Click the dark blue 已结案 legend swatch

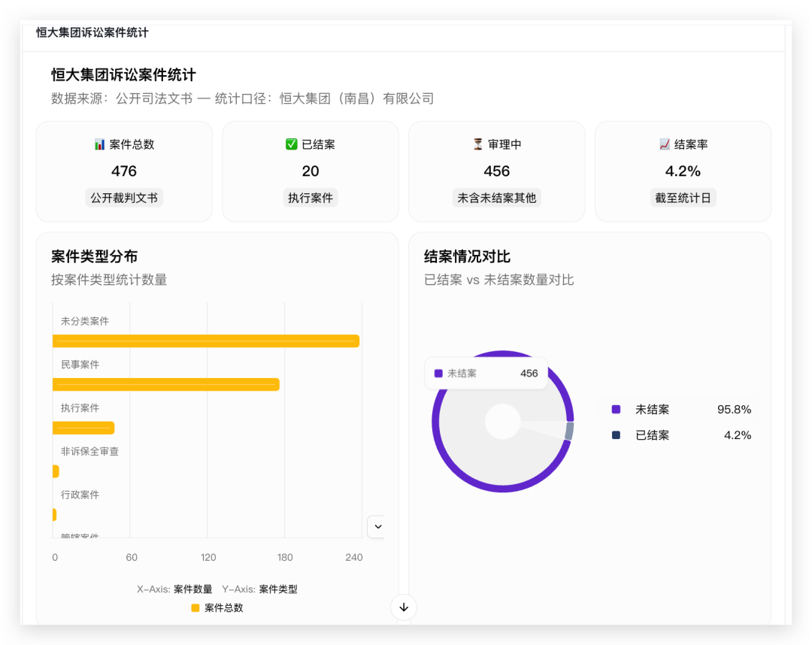(616, 435)
